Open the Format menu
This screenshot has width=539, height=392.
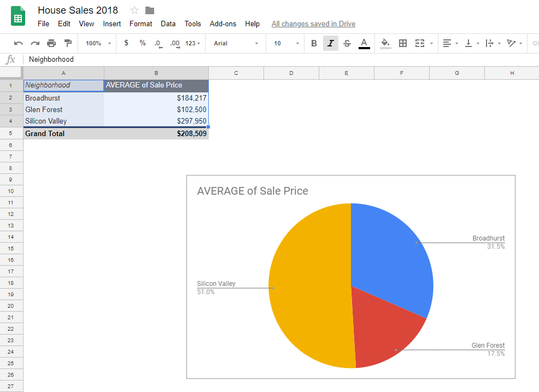(140, 24)
